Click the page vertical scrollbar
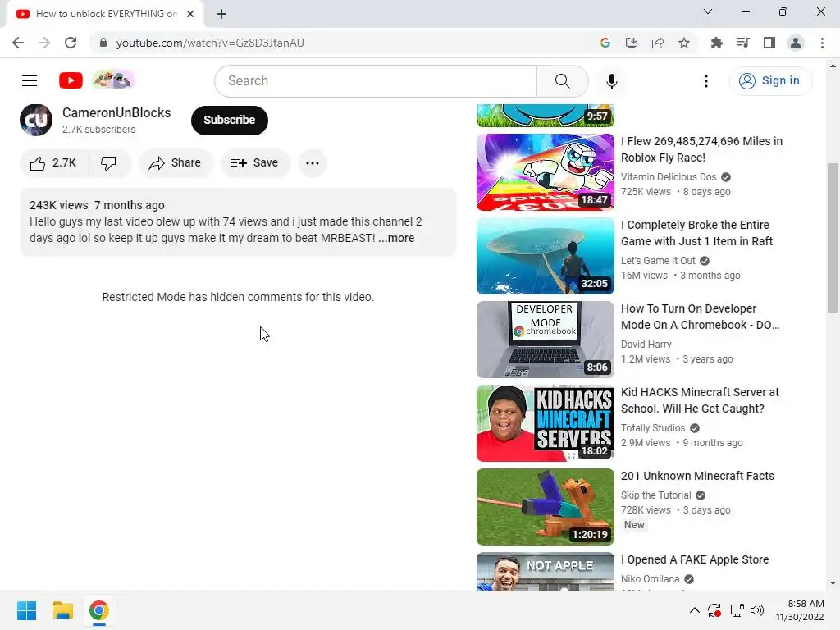Image resolution: width=840 pixels, height=630 pixels. coord(833,237)
